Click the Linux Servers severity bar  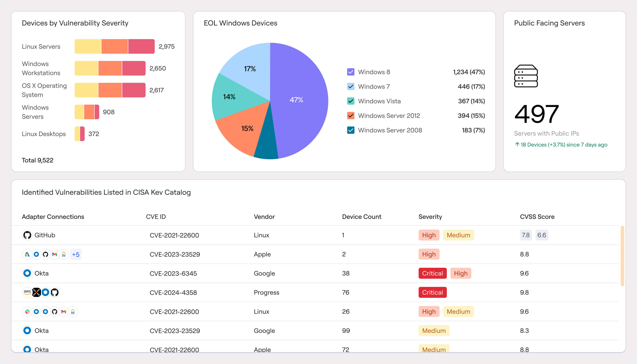coord(114,46)
